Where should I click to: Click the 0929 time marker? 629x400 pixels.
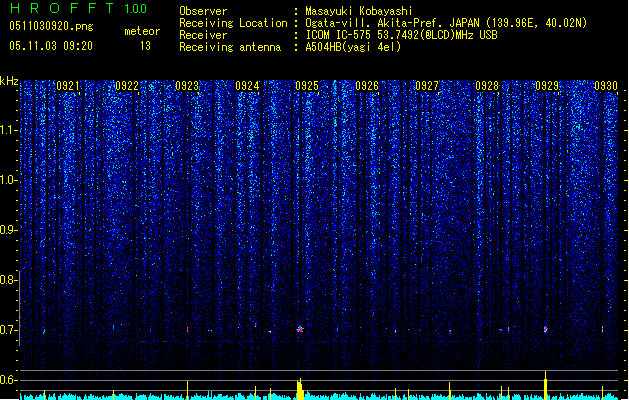[547, 86]
